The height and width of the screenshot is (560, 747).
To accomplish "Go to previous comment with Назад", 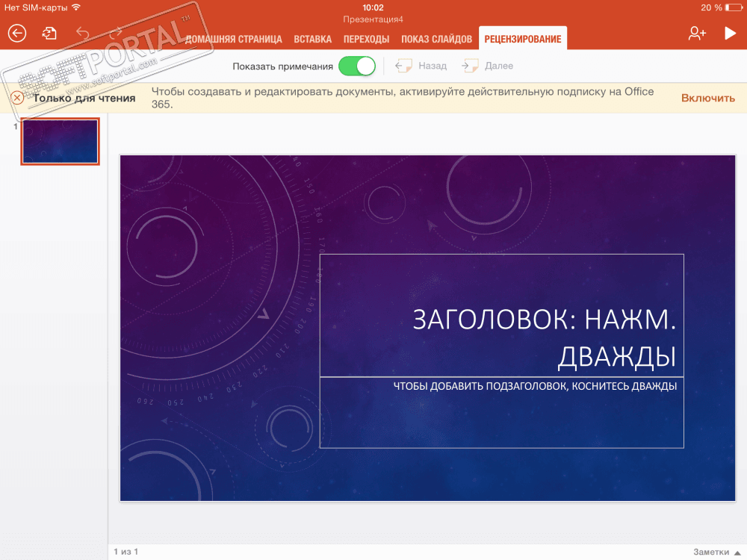I will click(421, 66).
